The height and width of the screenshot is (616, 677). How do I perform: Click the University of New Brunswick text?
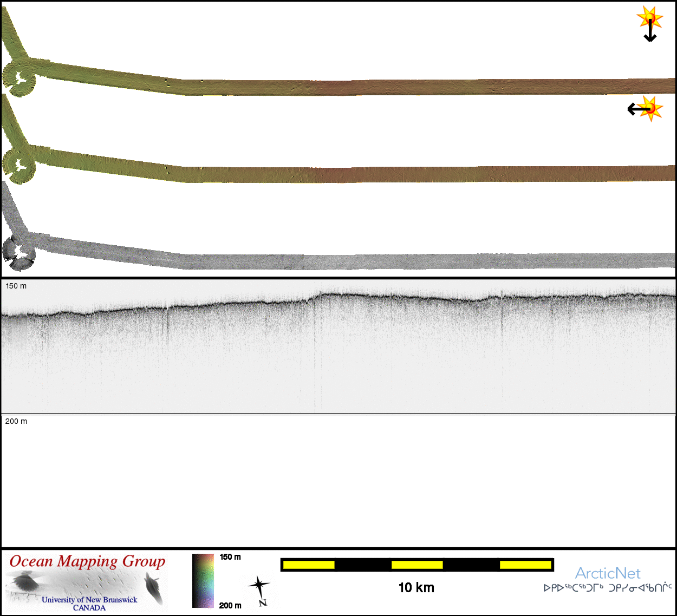[x=89, y=600]
